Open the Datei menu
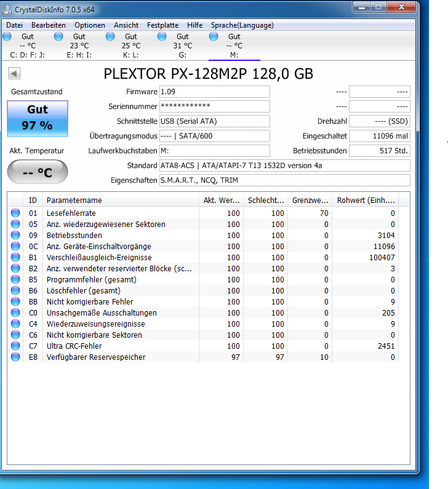448x489 pixels. [14, 25]
